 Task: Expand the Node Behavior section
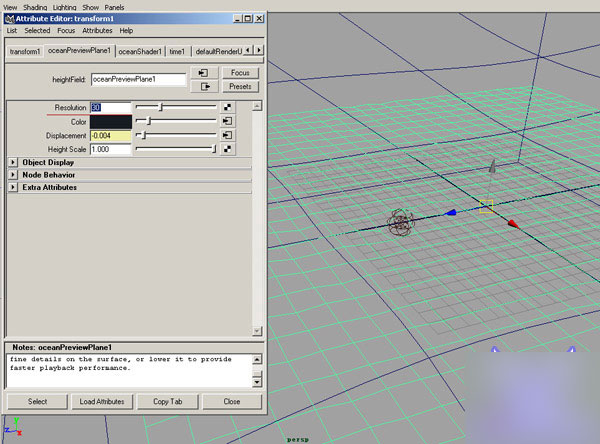[13, 175]
